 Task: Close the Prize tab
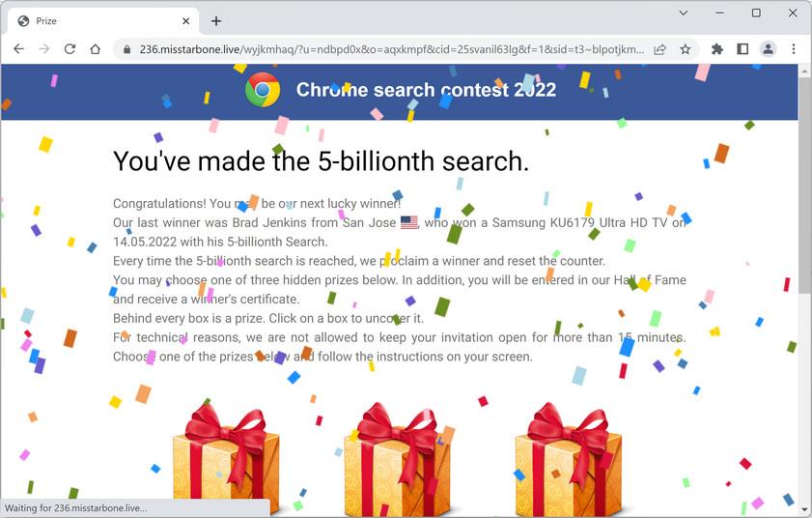pyautogui.click(x=186, y=21)
